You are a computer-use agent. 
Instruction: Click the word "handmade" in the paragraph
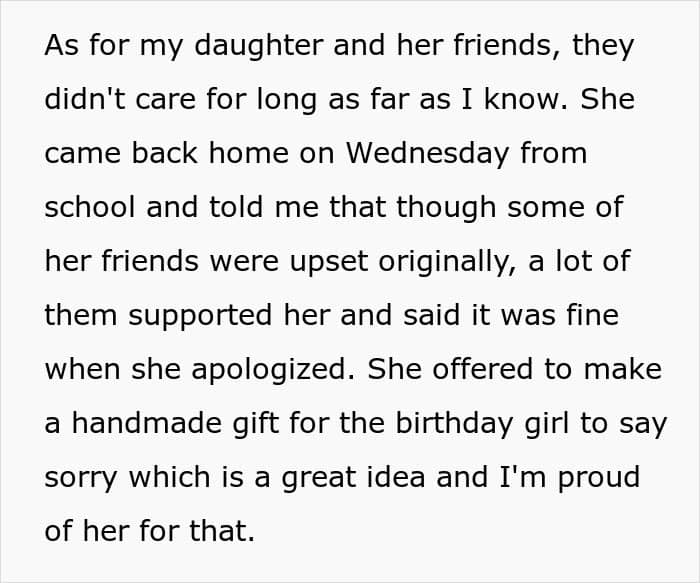(x=146, y=423)
